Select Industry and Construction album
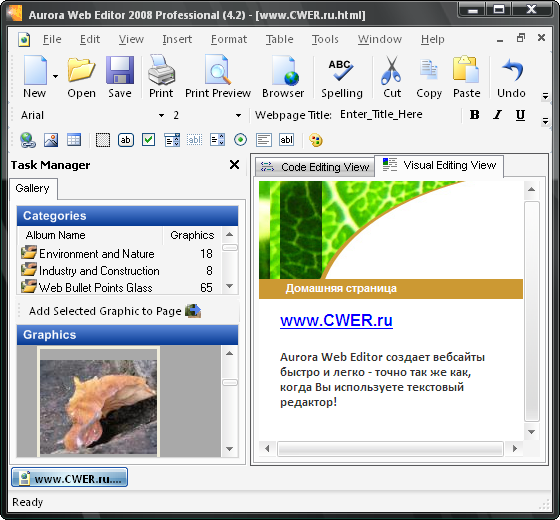 (x=118, y=271)
